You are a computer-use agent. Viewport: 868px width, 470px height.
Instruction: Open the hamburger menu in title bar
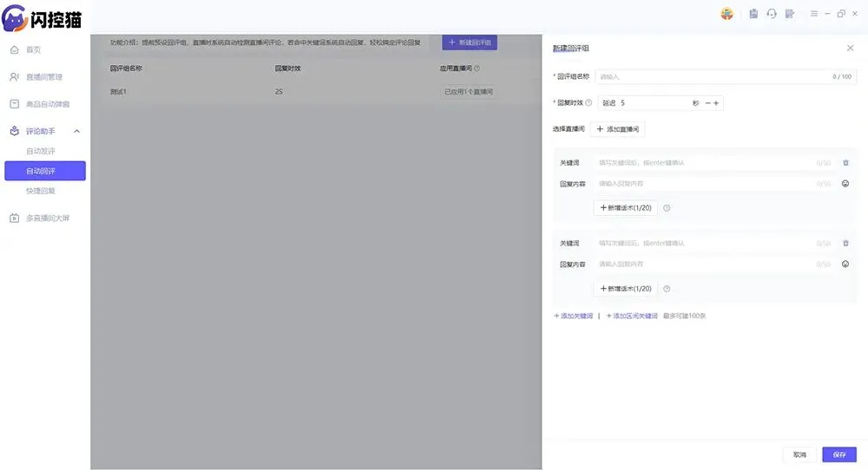coord(814,14)
